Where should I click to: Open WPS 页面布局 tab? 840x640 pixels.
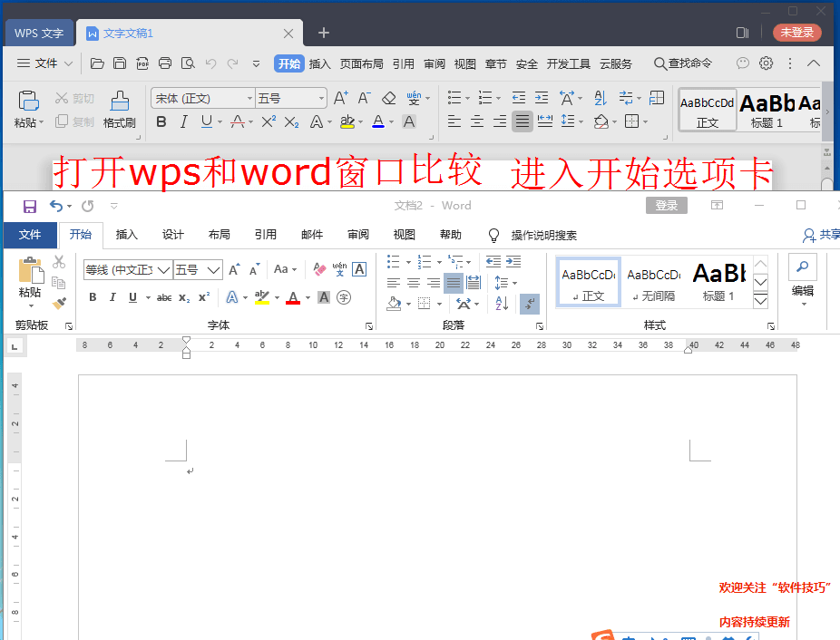[x=362, y=63]
